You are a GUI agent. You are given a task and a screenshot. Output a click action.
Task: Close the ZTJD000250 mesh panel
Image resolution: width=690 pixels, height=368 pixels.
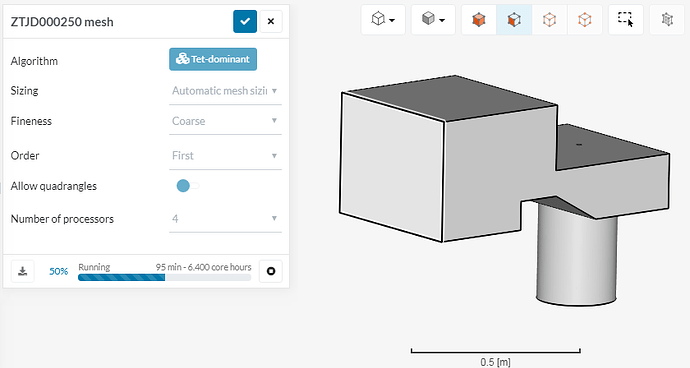271,21
